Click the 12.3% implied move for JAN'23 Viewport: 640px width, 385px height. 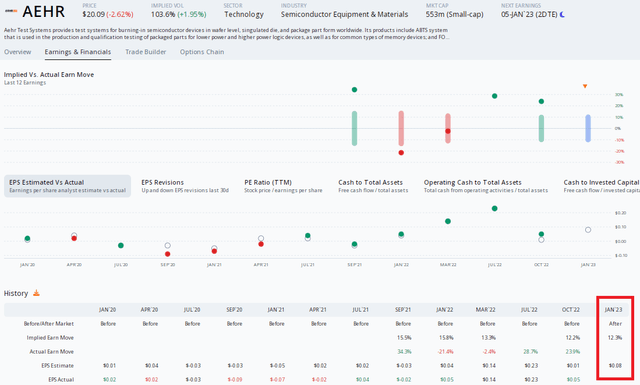point(615,338)
